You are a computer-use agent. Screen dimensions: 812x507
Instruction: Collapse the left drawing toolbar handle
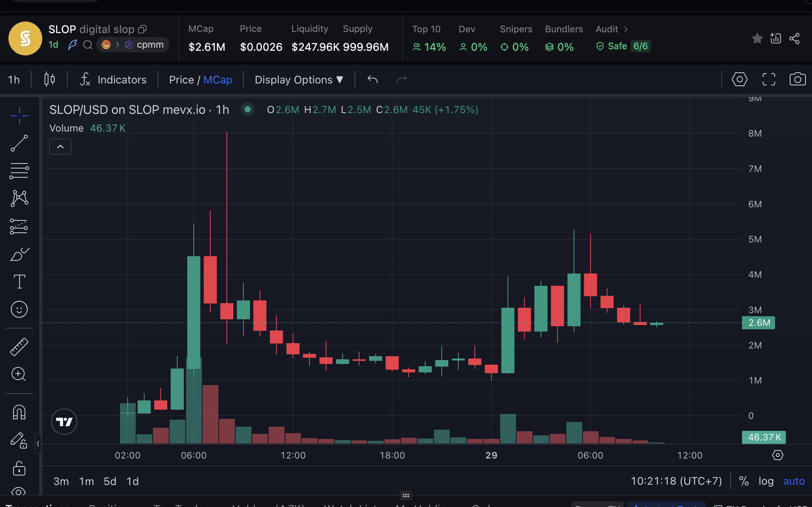[x=38, y=444]
